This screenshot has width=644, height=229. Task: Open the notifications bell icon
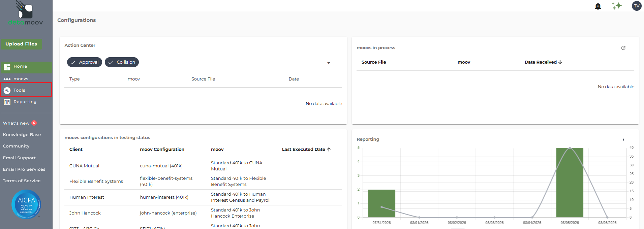pos(598,6)
